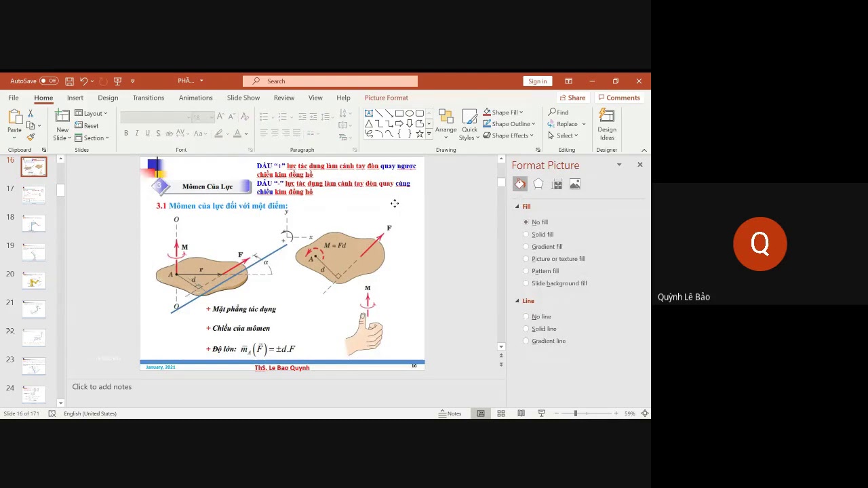Switch to the Insert tab
This screenshot has height=488, width=868.
click(75, 98)
